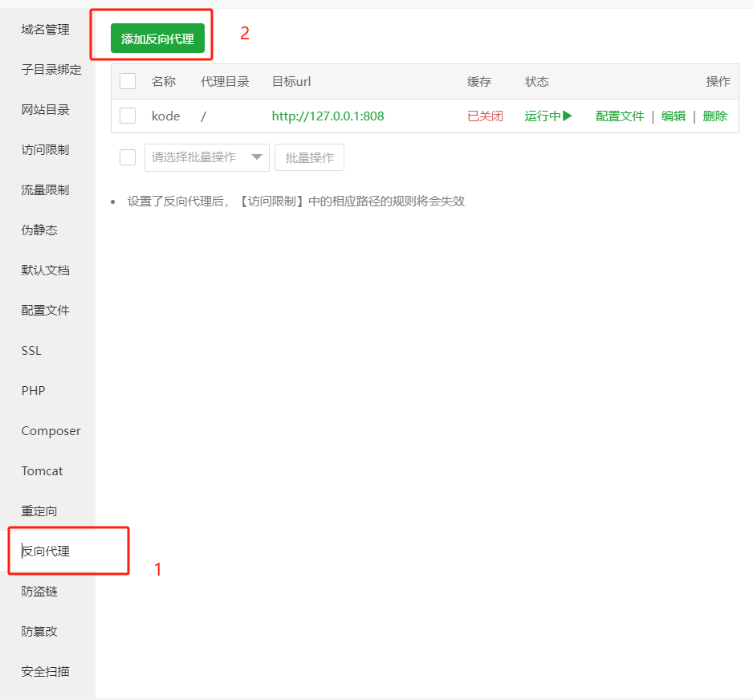Viewport: 753px width, 700px height.
Task: Click the 目标url column header
Action: [291, 82]
